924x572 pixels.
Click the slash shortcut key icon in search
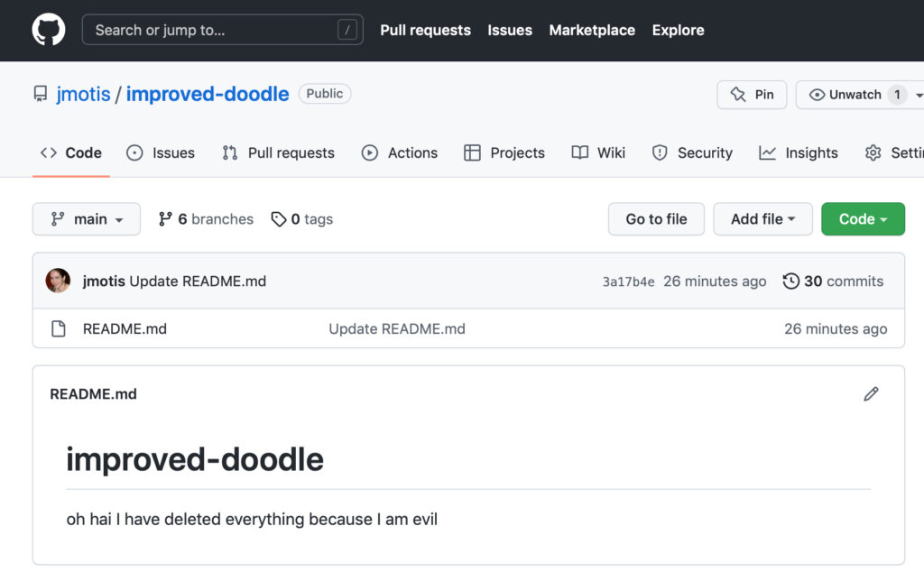[x=347, y=30]
